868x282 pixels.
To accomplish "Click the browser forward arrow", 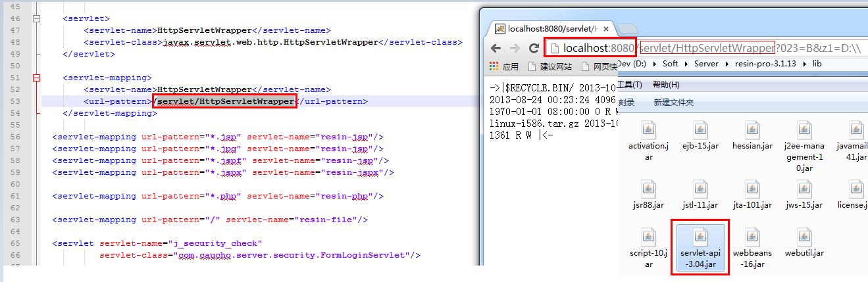I will pos(515,48).
